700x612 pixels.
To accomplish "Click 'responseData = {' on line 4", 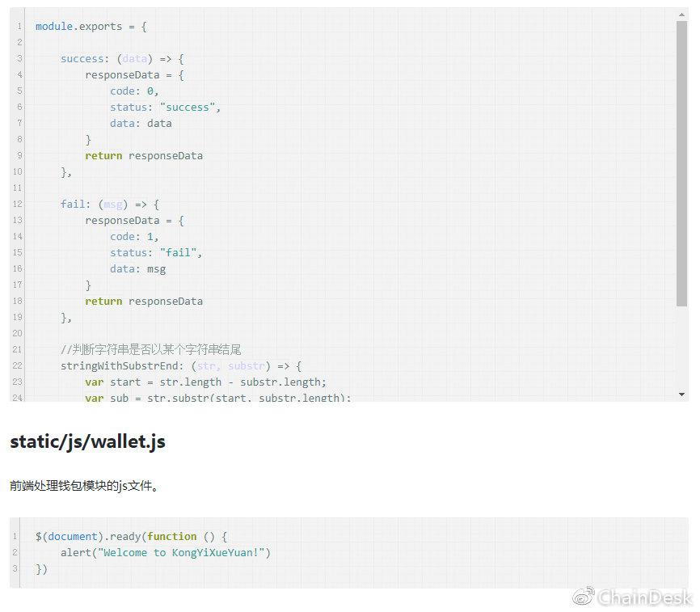I will pyautogui.click(x=134, y=75).
